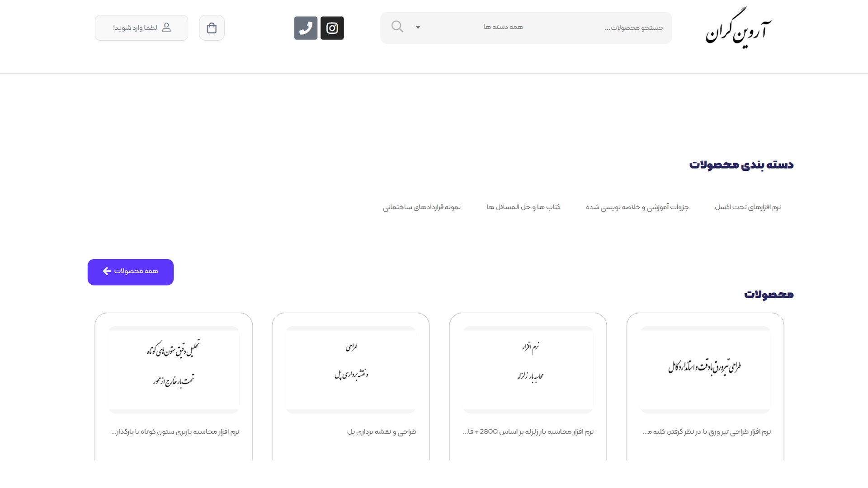The width and height of the screenshot is (868, 488).
Task: Click طراحی و نقشه برداری پل title
Action: point(382,432)
